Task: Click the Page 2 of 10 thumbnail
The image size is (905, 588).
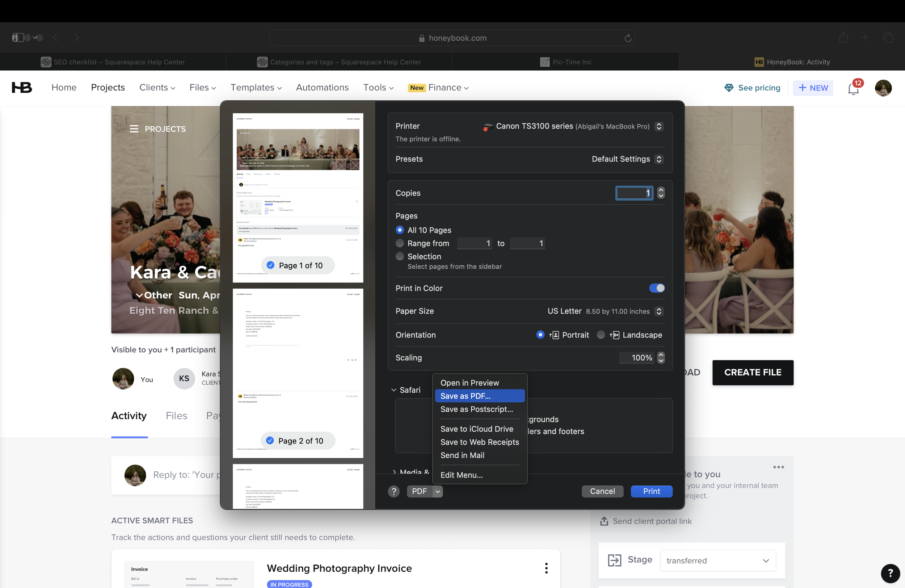Action: pos(298,373)
